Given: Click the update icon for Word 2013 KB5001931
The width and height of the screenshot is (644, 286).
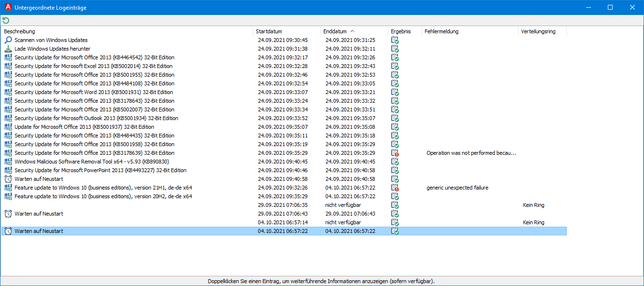Looking at the screenshot, I should [x=8, y=92].
